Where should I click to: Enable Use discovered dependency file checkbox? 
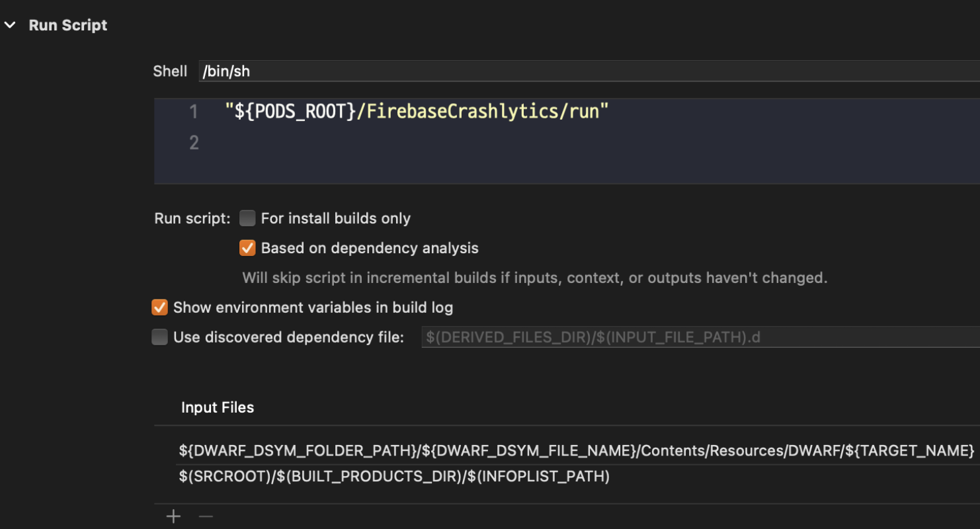pyautogui.click(x=159, y=337)
